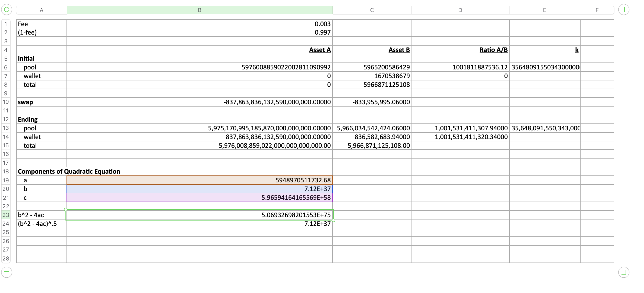Click the bottom-right selection handle of cell B23
The width and height of the screenshot is (644, 293).
(334, 220)
